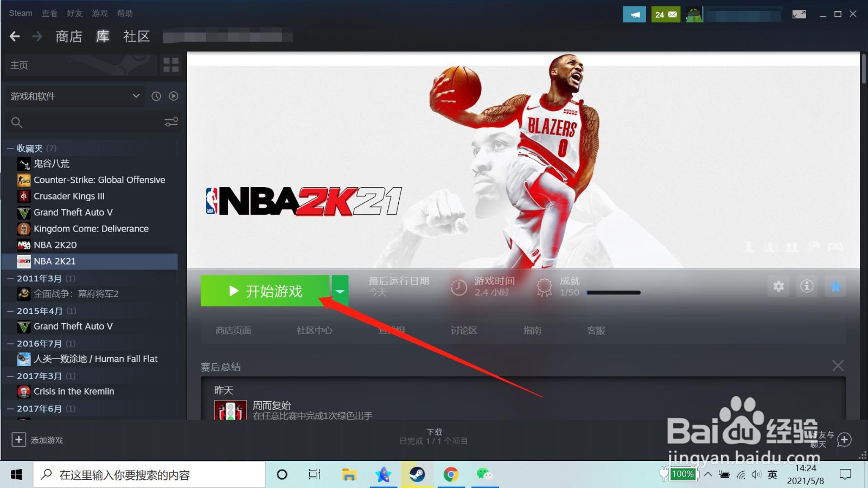Open the 社区 menu in the navigation bar
The width and height of the screenshot is (868, 488).
pyautogui.click(x=136, y=36)
